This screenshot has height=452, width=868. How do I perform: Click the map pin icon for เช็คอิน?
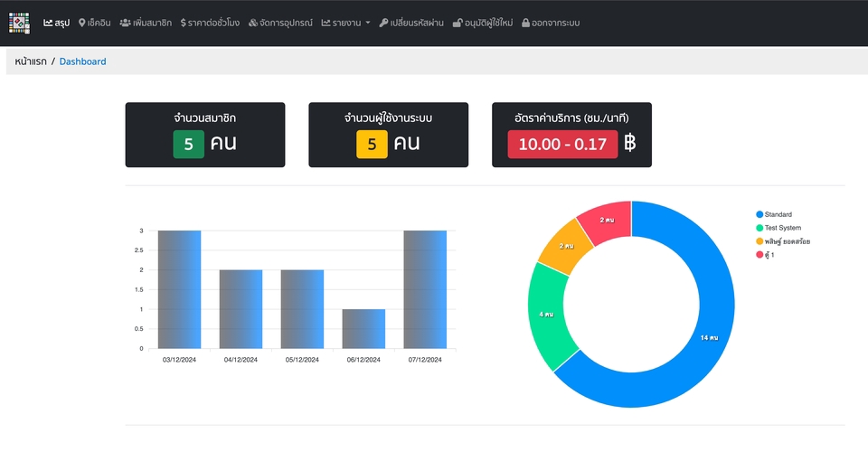(82, 23)
